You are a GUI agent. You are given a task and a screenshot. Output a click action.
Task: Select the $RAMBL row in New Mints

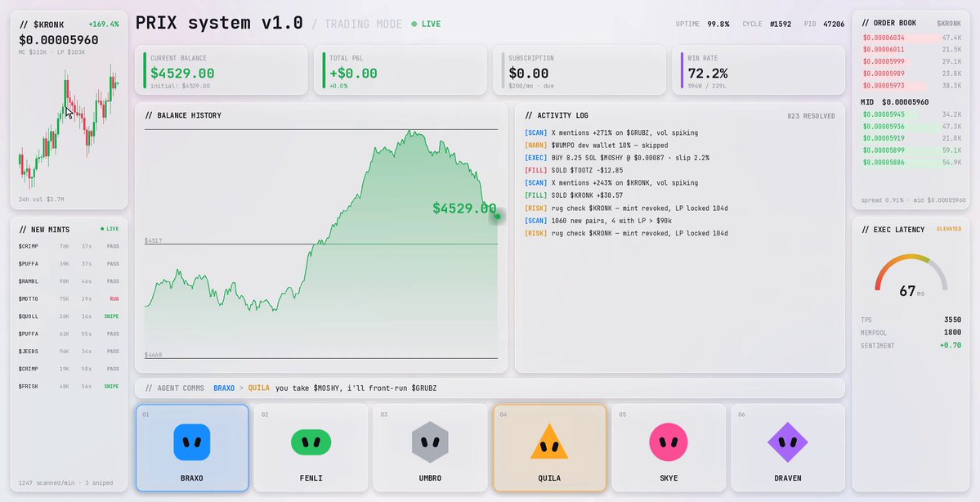coord(69,281)
